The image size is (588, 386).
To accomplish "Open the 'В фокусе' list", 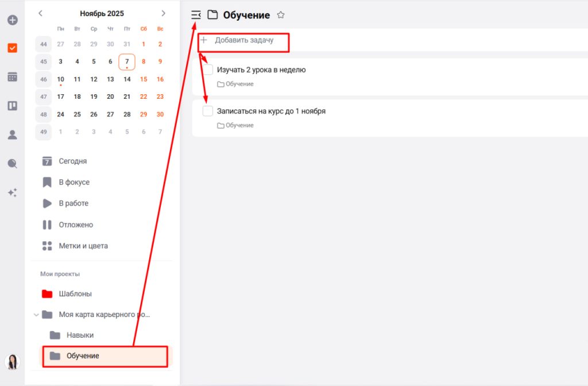I will coord(73,183).
